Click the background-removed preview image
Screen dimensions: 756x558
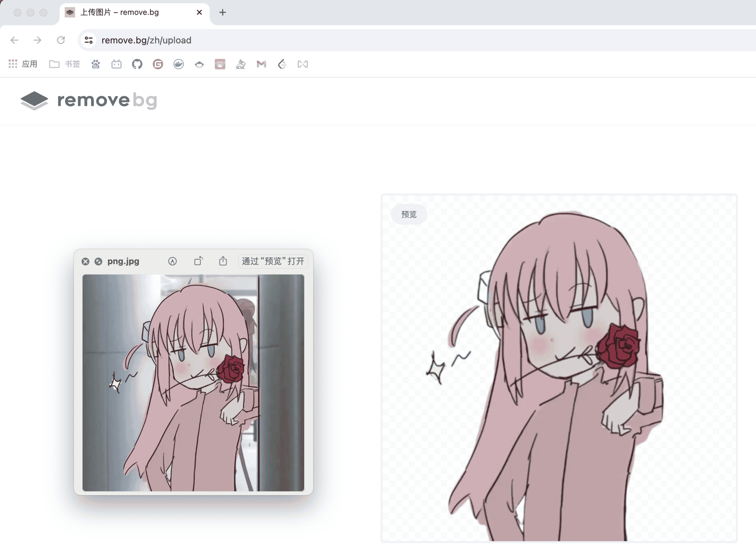(x=559, y=368)
